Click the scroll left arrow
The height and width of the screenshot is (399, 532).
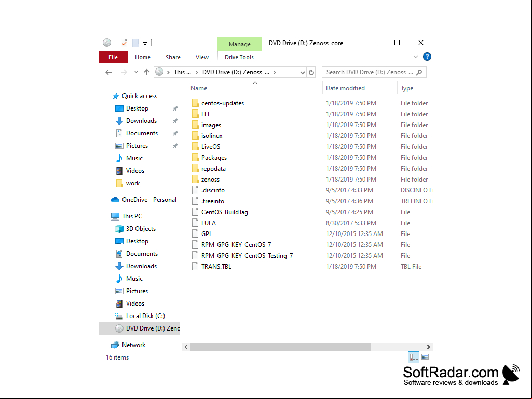(186, 347)
